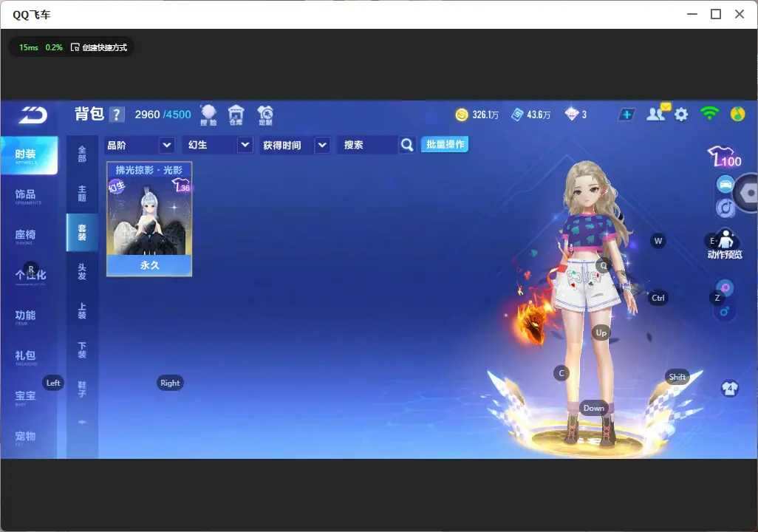Click the Shift key overlay
The image size is (758, 532).
click(677, 377)
